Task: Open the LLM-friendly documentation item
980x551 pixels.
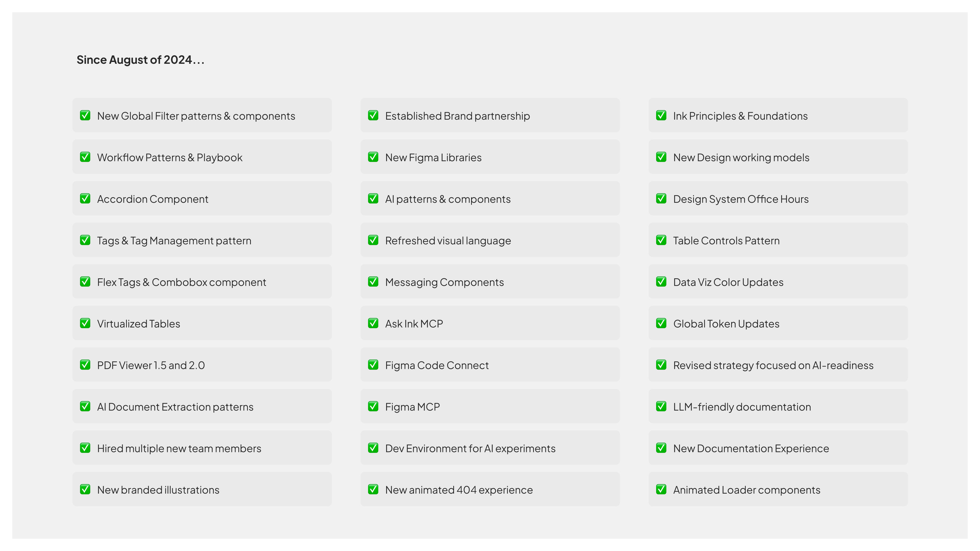Action: pos(778,406)
